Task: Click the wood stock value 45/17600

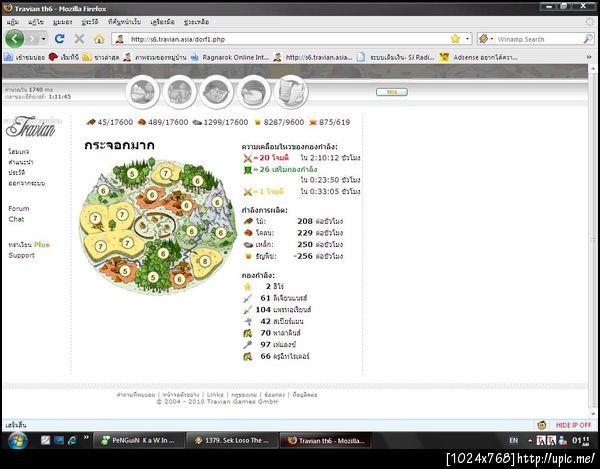Action: point(115,122)
